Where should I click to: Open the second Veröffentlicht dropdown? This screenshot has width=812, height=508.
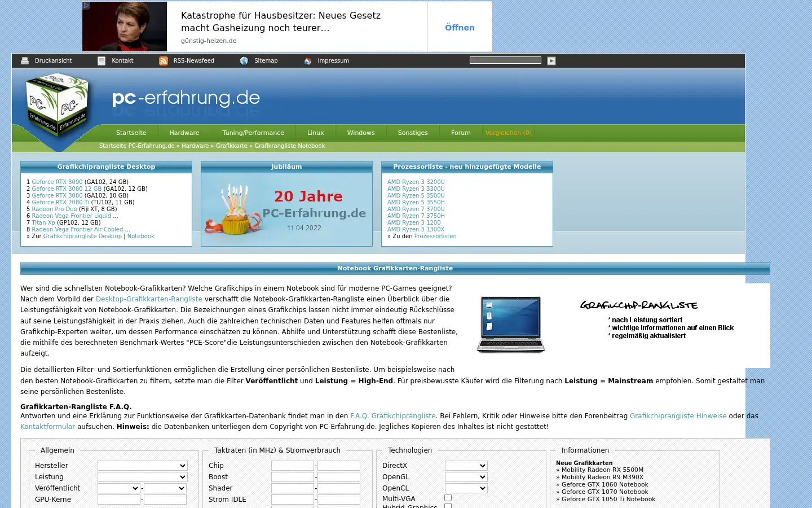point(165,488)
